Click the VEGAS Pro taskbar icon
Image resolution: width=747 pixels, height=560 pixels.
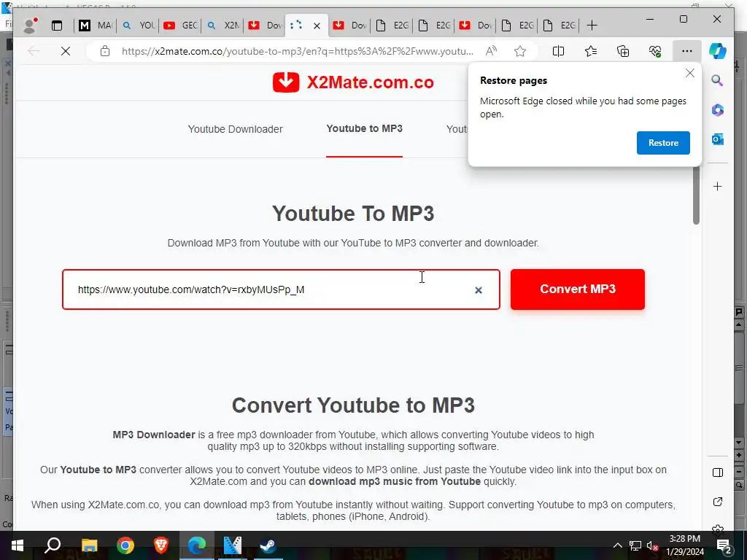(x=233, y=545)
